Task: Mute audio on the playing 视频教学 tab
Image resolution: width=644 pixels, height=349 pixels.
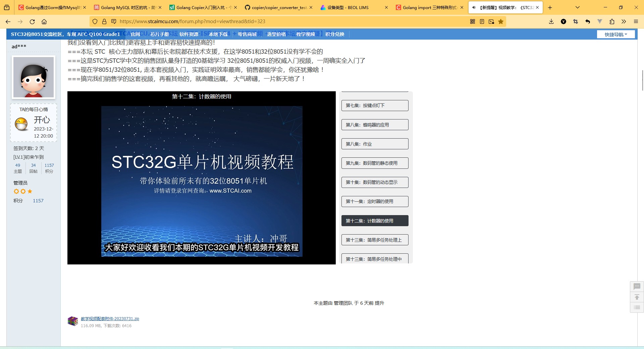Action: 474,7
